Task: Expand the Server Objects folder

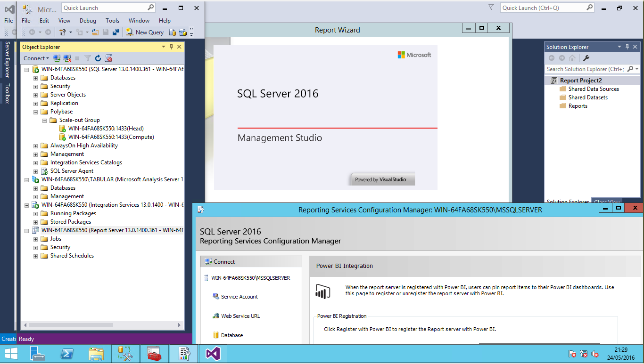Action: coord(35,95)
